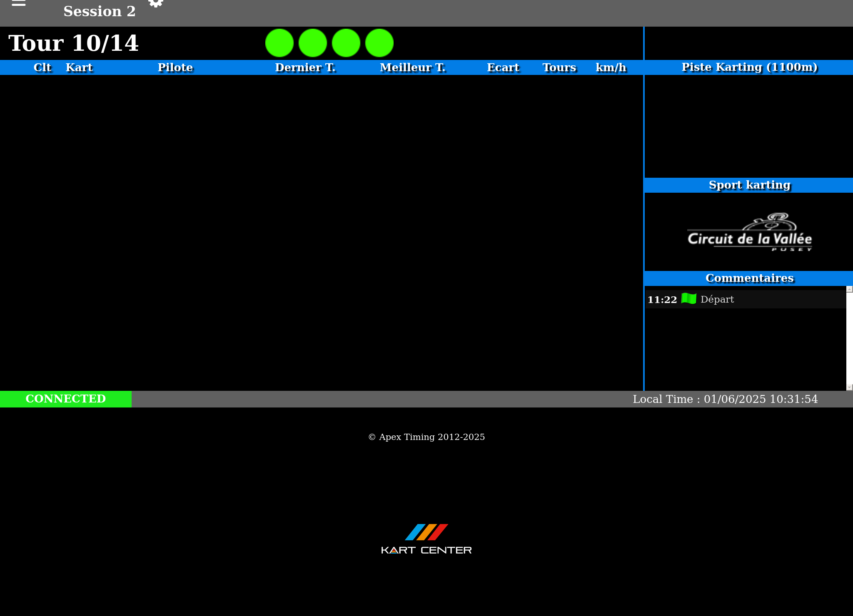Select the 11:22 Départ comment entry
This screenshot has width=853, height=616.
point(746,299)
